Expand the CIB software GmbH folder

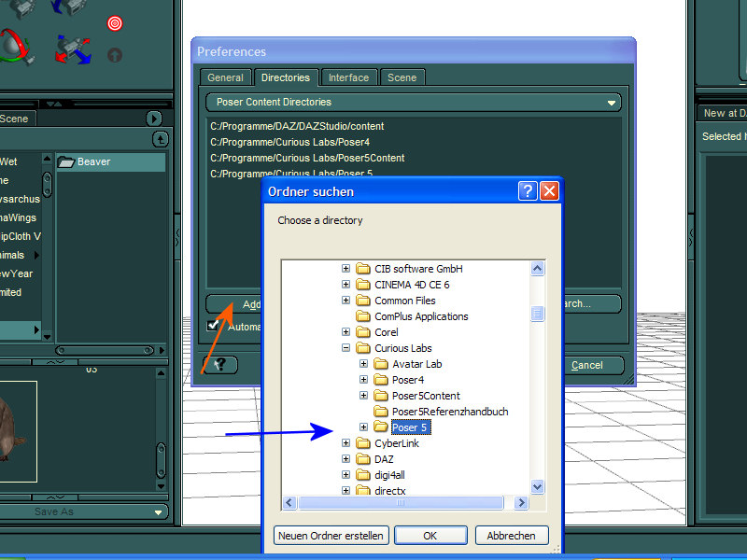click(x=345, y=269)
